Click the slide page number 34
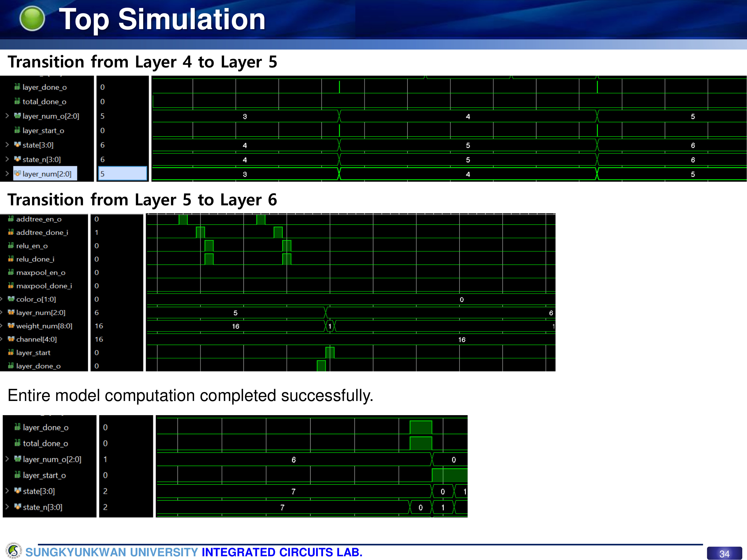747x560 pixels. point(724,554)
